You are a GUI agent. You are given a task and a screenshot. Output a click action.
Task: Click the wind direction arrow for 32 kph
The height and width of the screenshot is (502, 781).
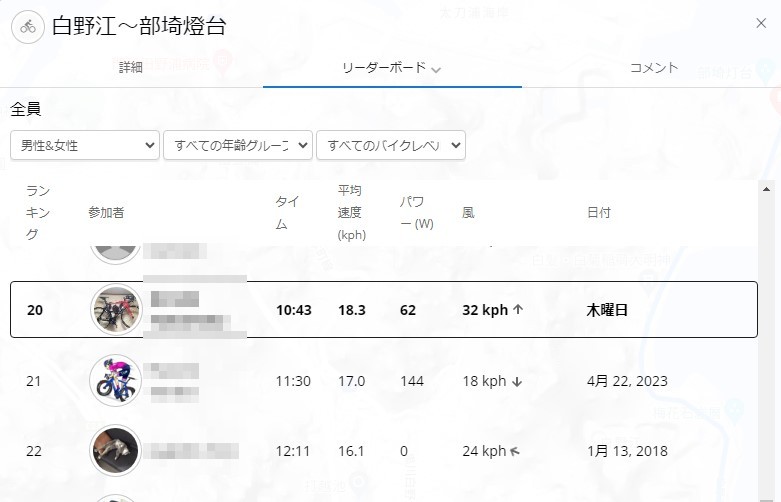click(518, 310)
